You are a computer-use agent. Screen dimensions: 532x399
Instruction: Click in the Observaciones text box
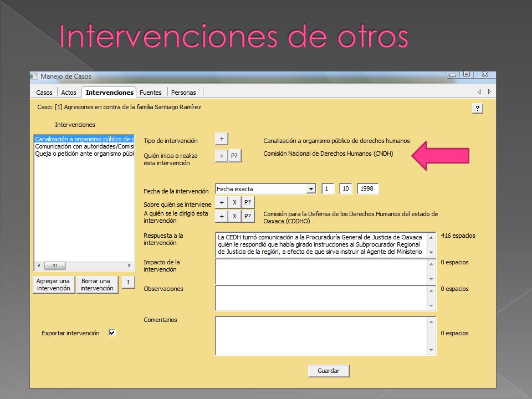pyautogui.click(x=321, y=298)
